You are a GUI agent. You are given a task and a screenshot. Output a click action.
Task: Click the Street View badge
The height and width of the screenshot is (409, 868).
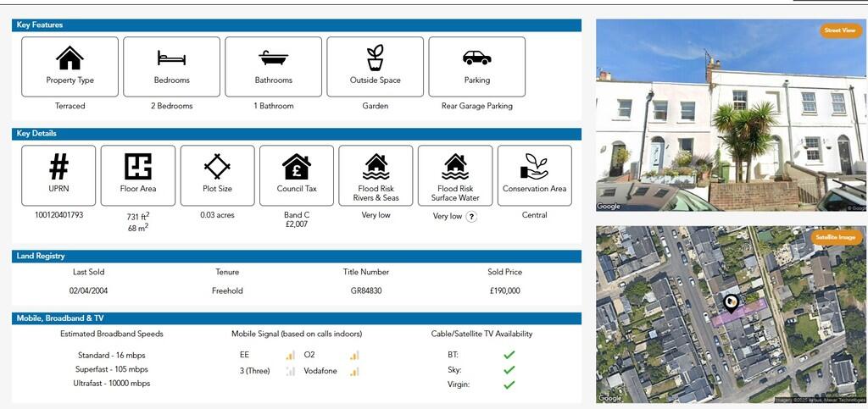click(x=841, y=31)
